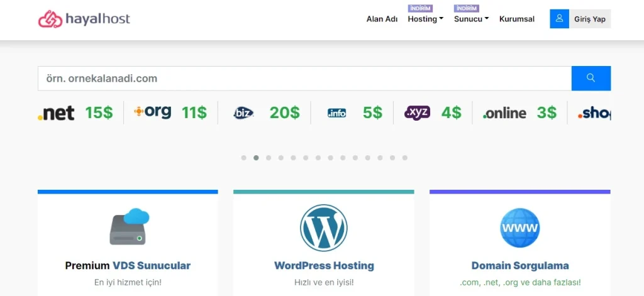
Task: Click the 11$ price for .org
Action: click(x=194, y=112)
